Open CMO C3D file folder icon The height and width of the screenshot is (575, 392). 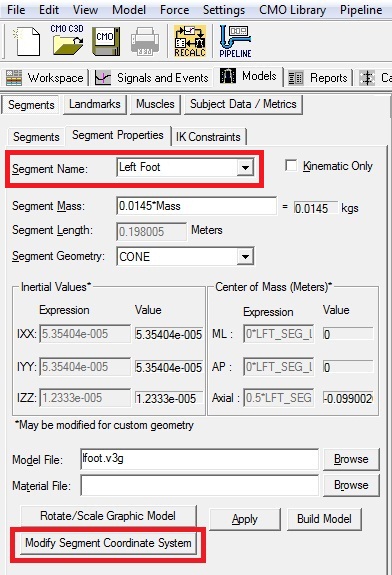(67, 40)
